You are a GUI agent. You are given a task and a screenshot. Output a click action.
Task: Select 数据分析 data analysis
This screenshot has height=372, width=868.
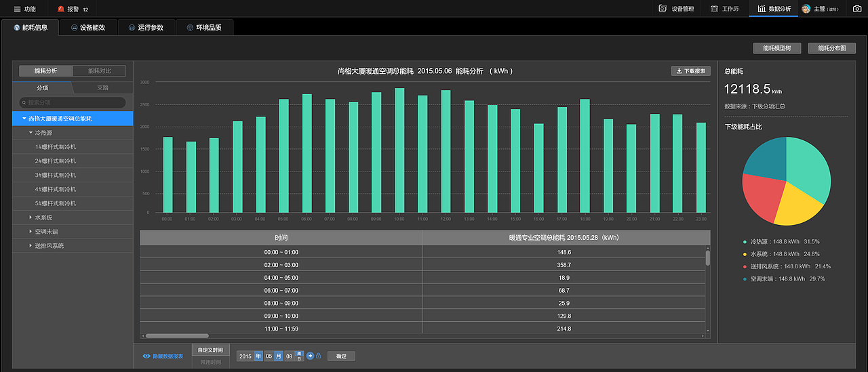[774, 9]
